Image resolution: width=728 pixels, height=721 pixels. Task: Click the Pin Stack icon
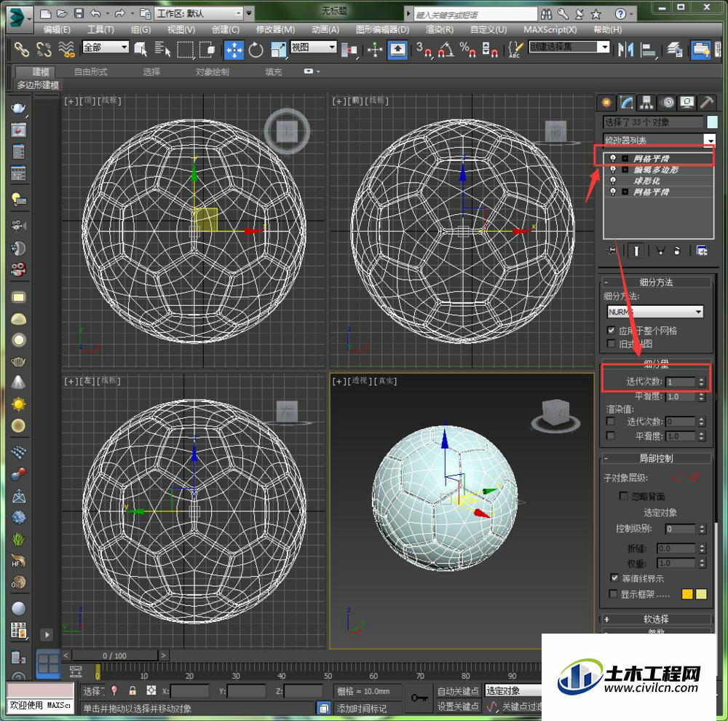click(x=612, y=251)
